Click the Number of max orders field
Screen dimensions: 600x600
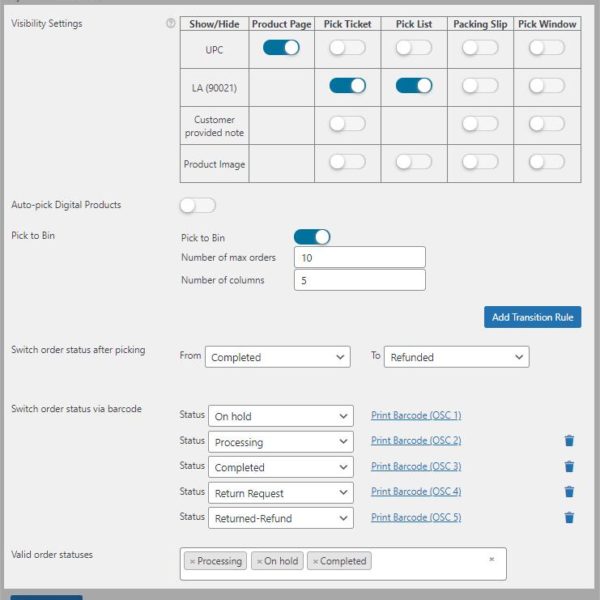pos(360,258)
